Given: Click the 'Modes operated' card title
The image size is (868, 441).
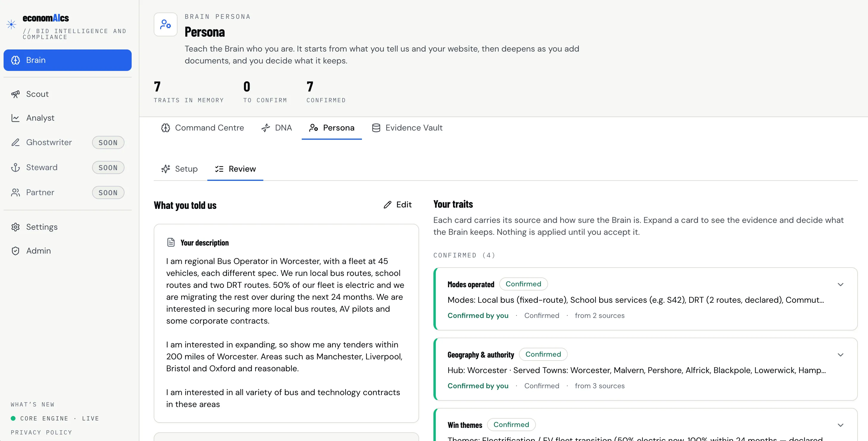Looking at the screenshot, I should [x=471, y=284].
